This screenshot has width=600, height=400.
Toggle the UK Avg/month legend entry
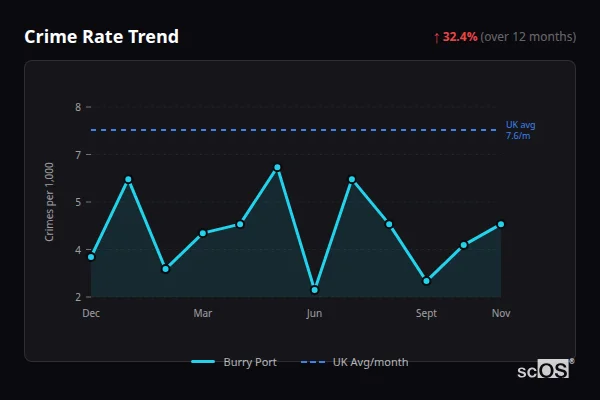click(355, 362)
